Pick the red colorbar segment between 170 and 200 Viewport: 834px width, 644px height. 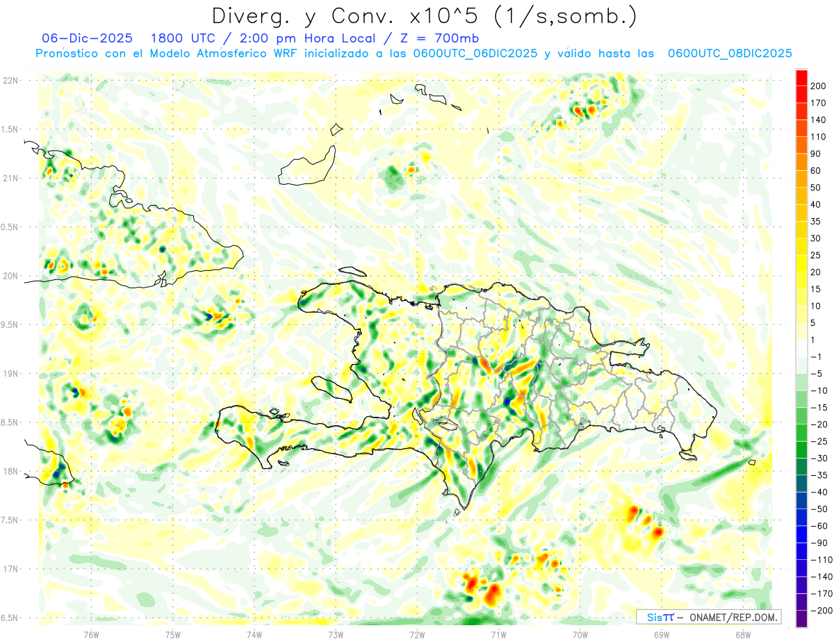point(801,94)
